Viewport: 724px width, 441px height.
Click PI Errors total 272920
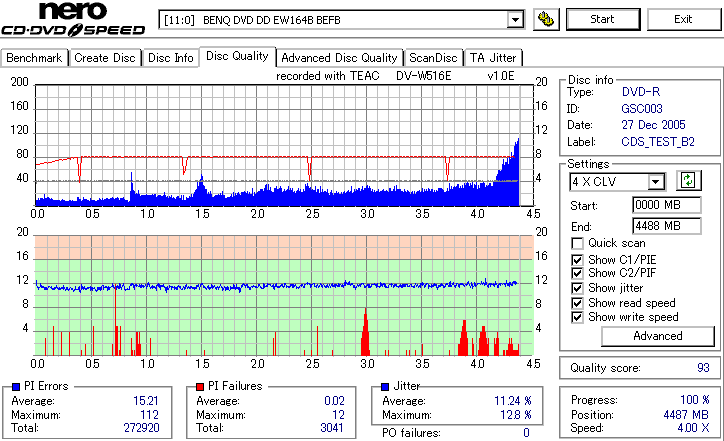click(141, 428)
